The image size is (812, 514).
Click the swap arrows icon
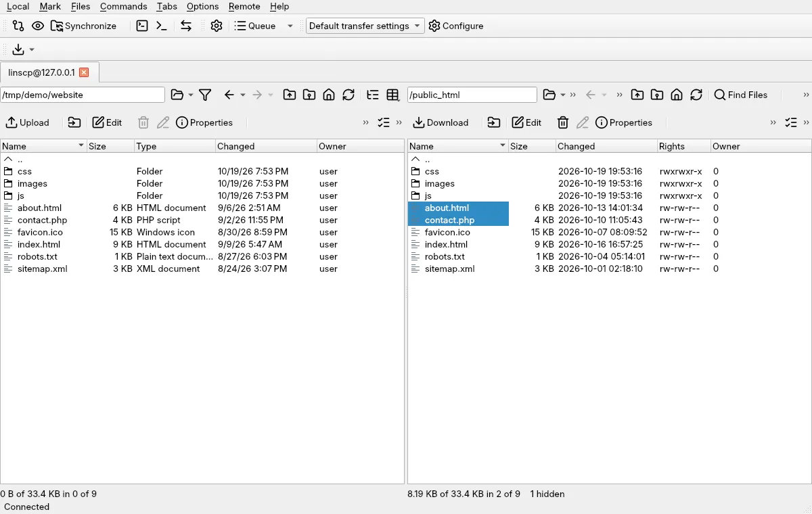[x=186, y=26]
